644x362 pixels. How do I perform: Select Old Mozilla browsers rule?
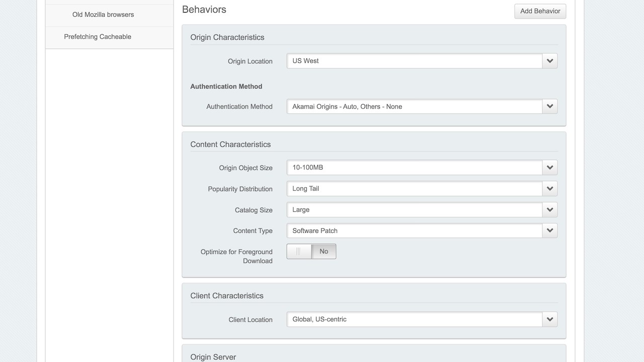pyautogui.click(x=103, y=15)
